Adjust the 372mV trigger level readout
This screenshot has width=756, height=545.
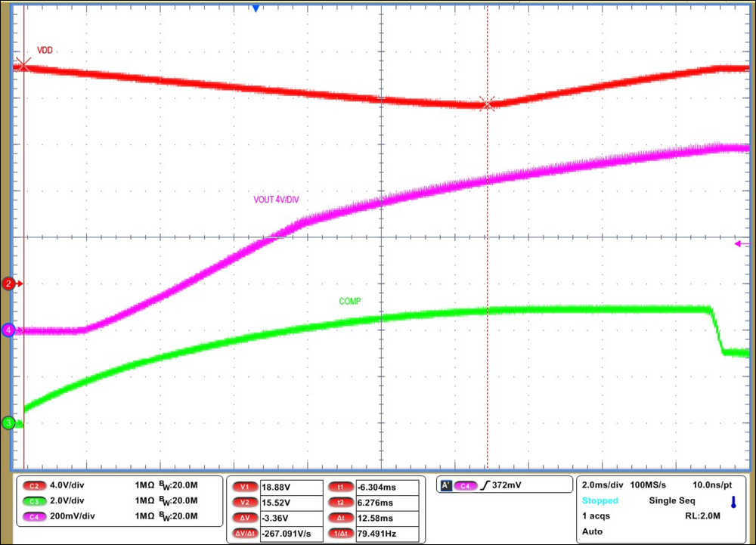(x=508, y=485)
